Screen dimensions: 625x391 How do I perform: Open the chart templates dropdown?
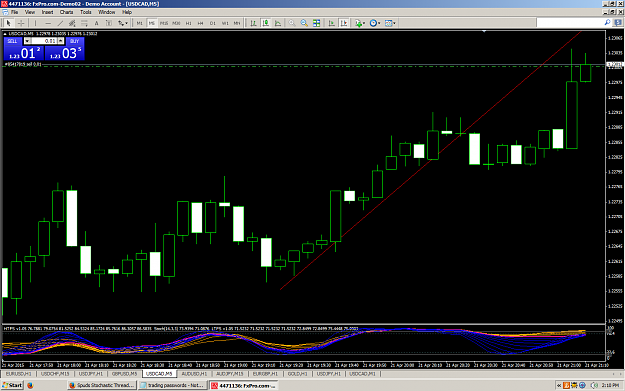tap(390, 23)
